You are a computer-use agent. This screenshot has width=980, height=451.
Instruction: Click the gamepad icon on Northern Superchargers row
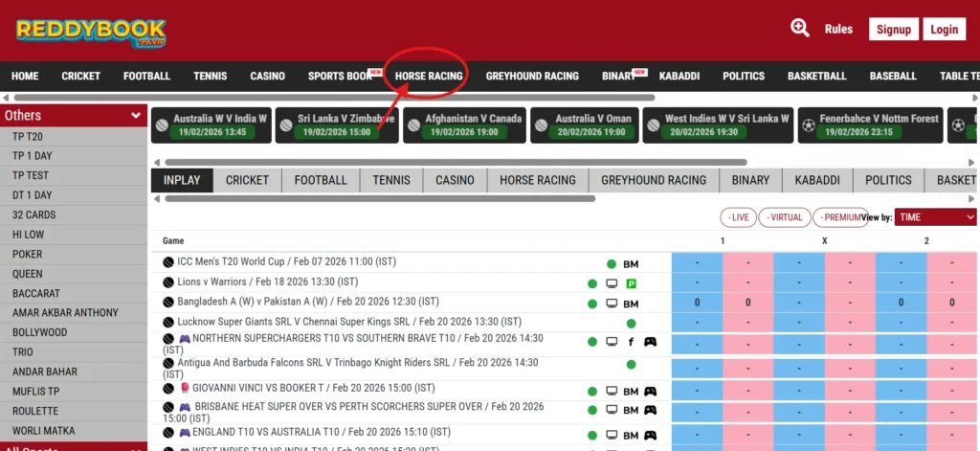pyautogui.click(x=650, y=342)
